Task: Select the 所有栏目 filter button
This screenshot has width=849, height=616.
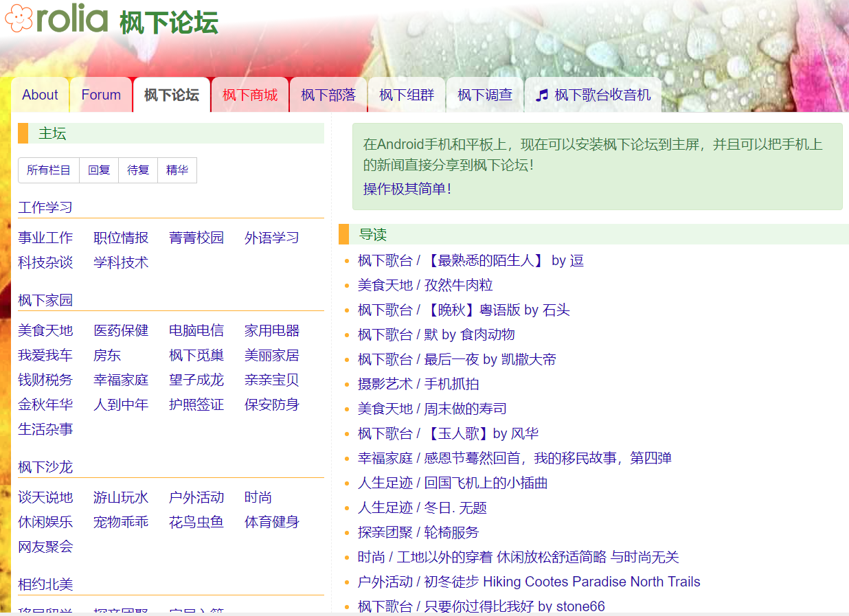Action: point(49,170)
